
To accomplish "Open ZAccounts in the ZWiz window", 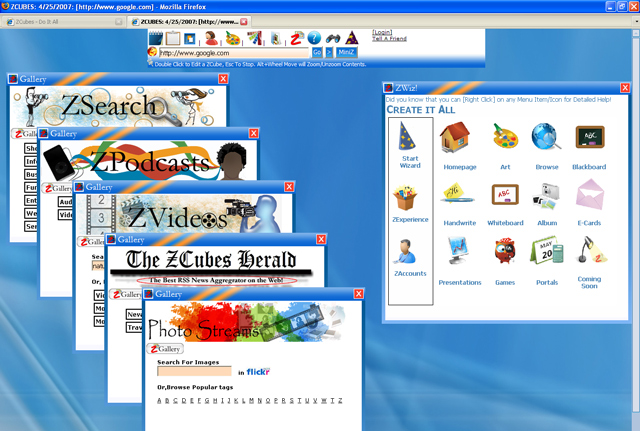I will pyautogui.click(x=410, y=258).
